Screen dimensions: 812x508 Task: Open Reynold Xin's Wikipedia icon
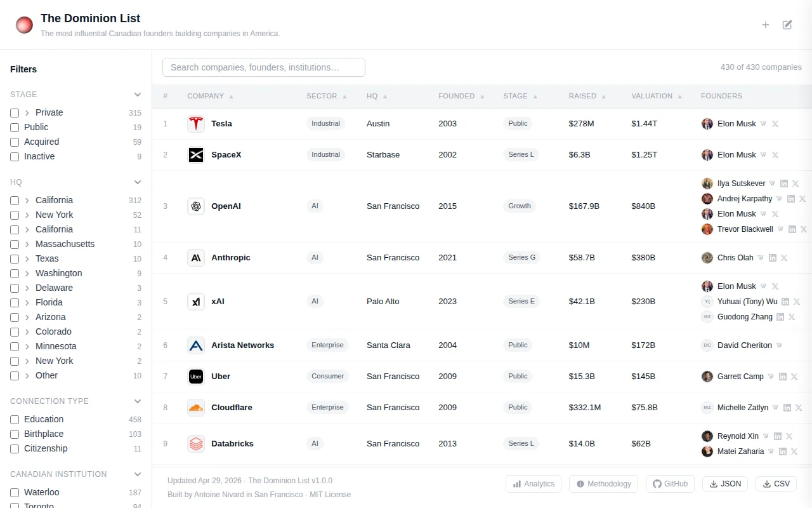[x=766, y=436]
